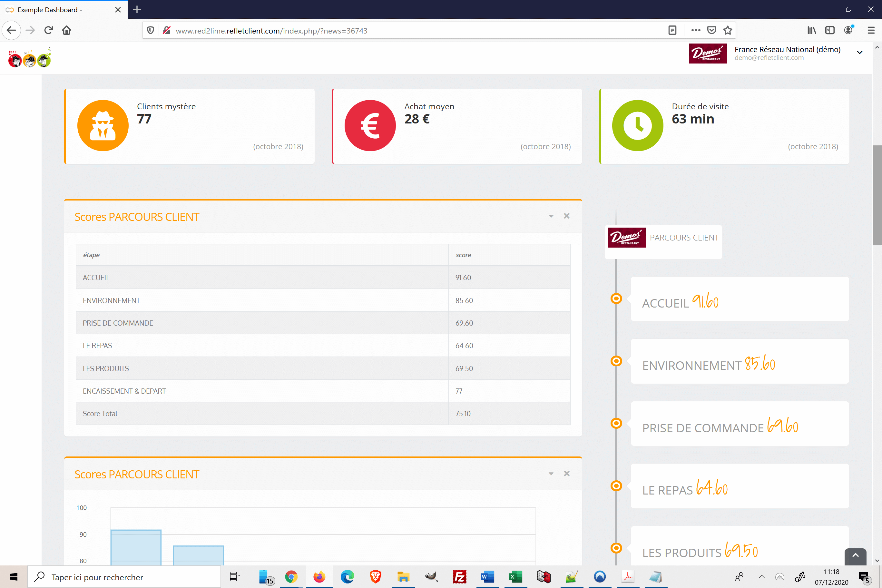
Task: Click the red euro Achat moyen icon
Action: pos(370,126)
